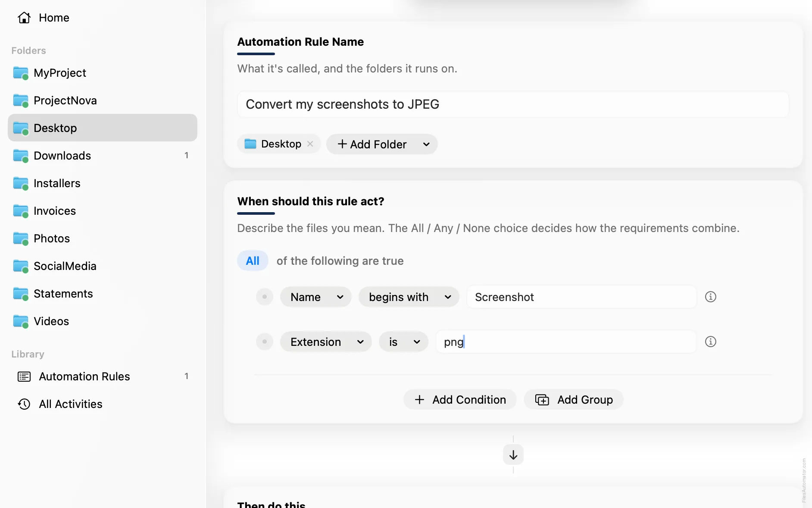Open the 'is' operator dropdown
The image size is (812, 508).
(x=403, y=342)
